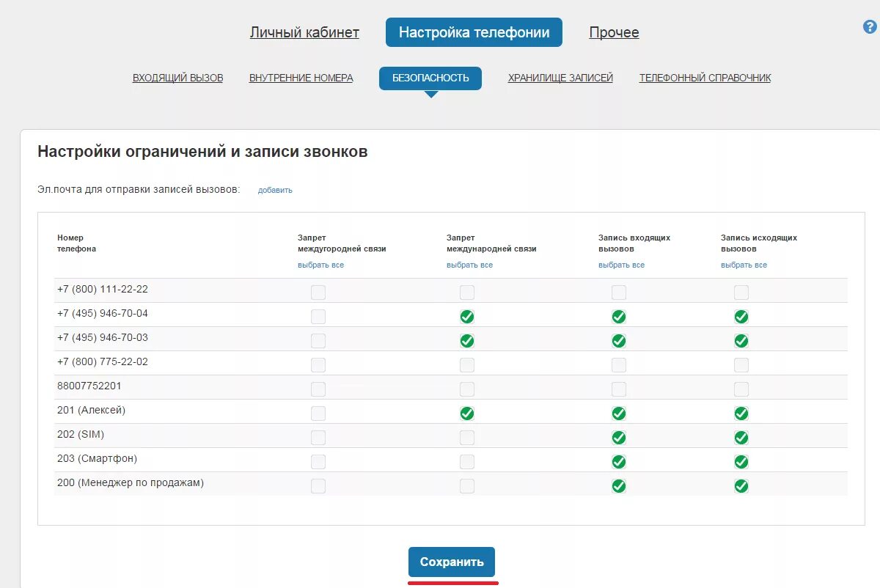Open the Хранилище записей section
The height and width of the screenshot is (588, 880).
pos(560,78)
